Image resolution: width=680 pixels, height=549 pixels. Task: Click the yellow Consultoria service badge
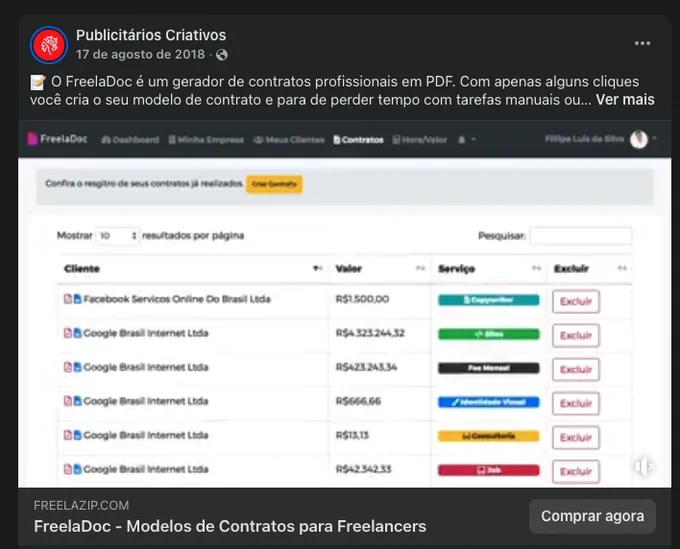point(489,436)
